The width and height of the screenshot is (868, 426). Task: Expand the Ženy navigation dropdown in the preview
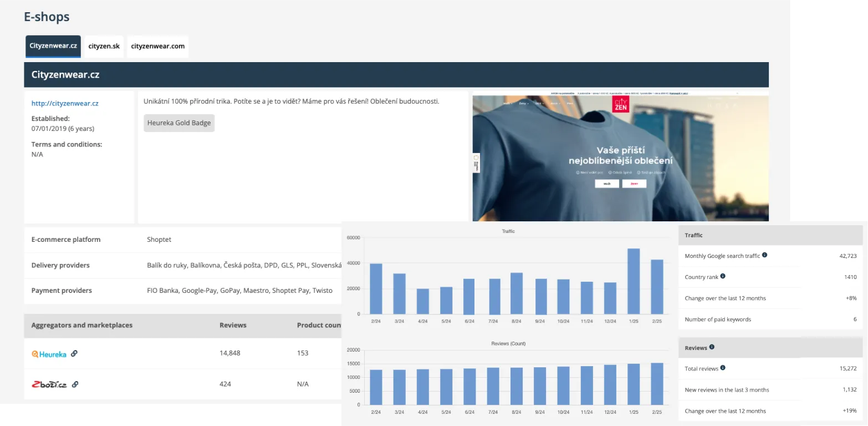point(523,103)
